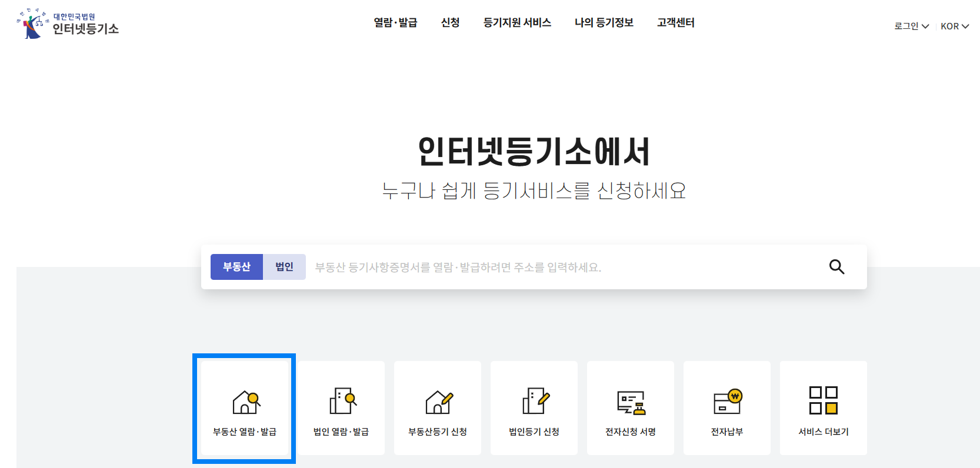Click the 법인 열람·발급 label
Screen dimensions: 980x468
pos(341,432)
